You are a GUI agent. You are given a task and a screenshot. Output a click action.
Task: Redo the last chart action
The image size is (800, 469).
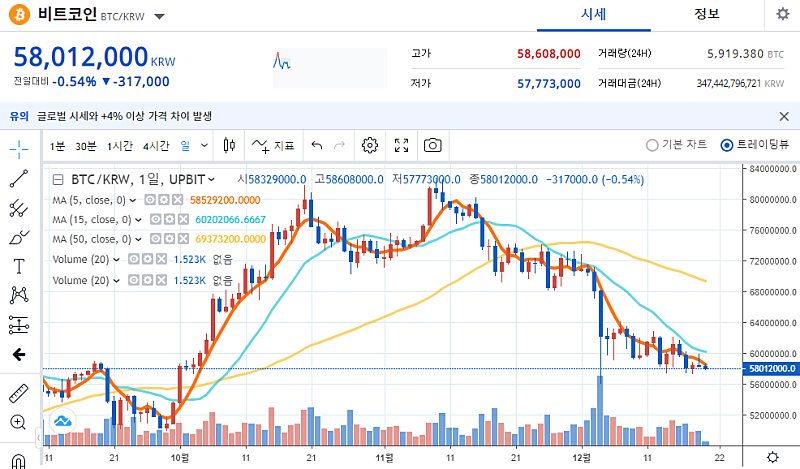click(339, 145)
